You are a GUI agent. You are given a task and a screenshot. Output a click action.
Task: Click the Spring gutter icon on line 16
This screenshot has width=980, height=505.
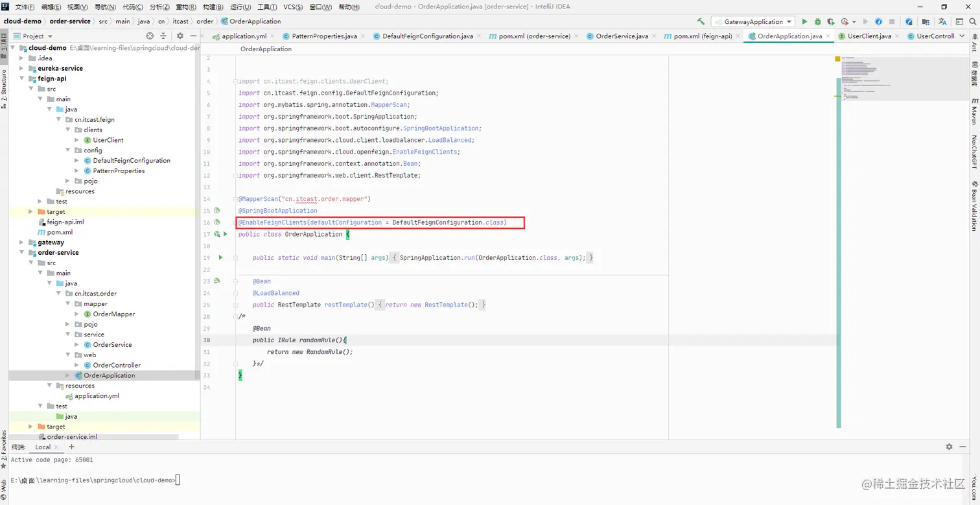pyautogui.click(x=217, y=222)
